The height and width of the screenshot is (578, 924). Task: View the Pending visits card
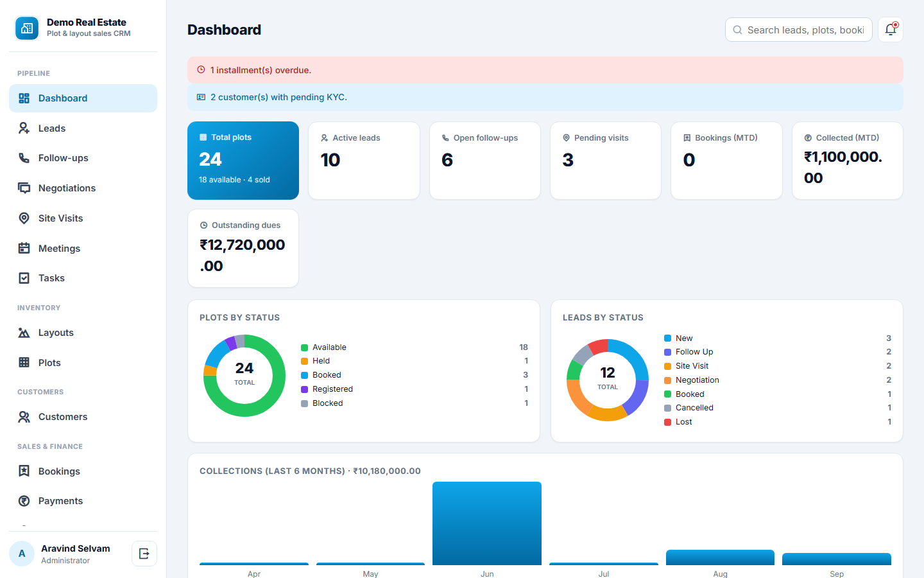(x=606, y=161)
